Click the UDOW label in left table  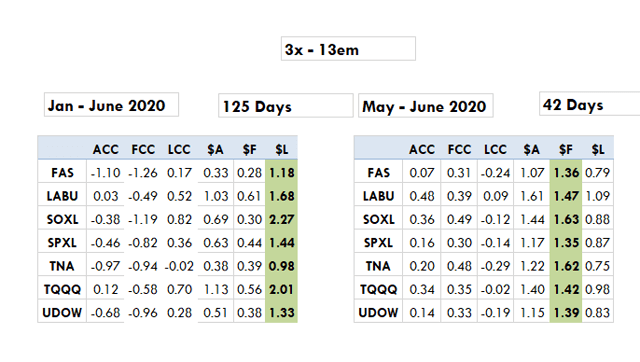pos(62,313)
